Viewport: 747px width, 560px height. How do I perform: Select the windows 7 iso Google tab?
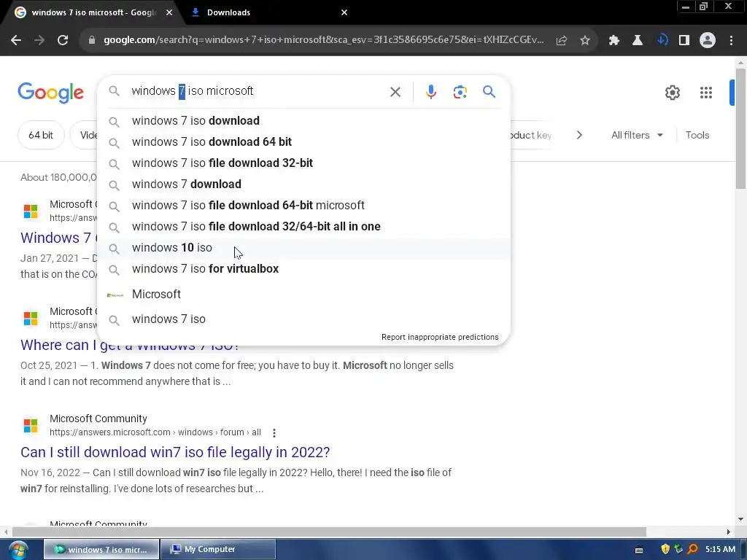[x=93, y=13]
